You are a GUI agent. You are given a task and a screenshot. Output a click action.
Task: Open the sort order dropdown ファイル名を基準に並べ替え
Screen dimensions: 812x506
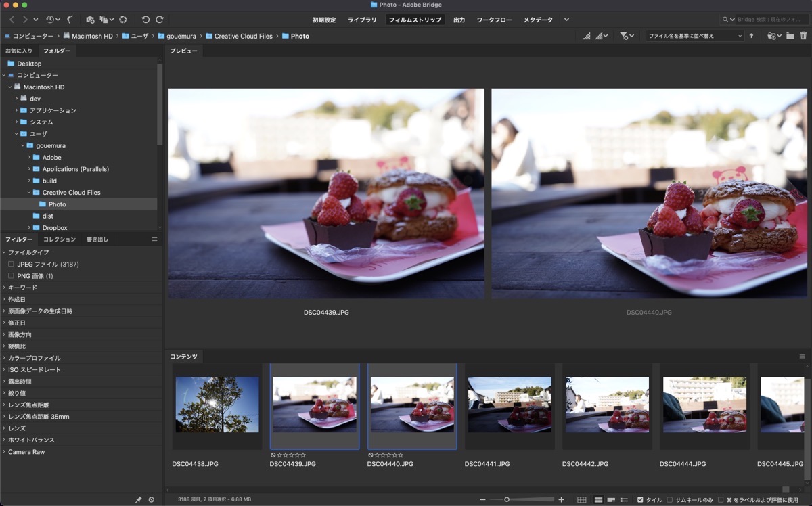pyautogui.click(x=694, y=36)
